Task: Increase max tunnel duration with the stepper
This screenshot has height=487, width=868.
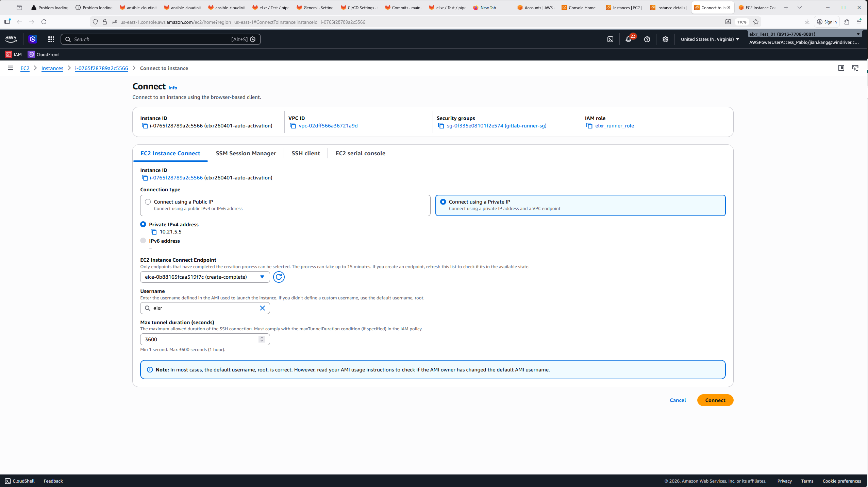Action: 262,337
